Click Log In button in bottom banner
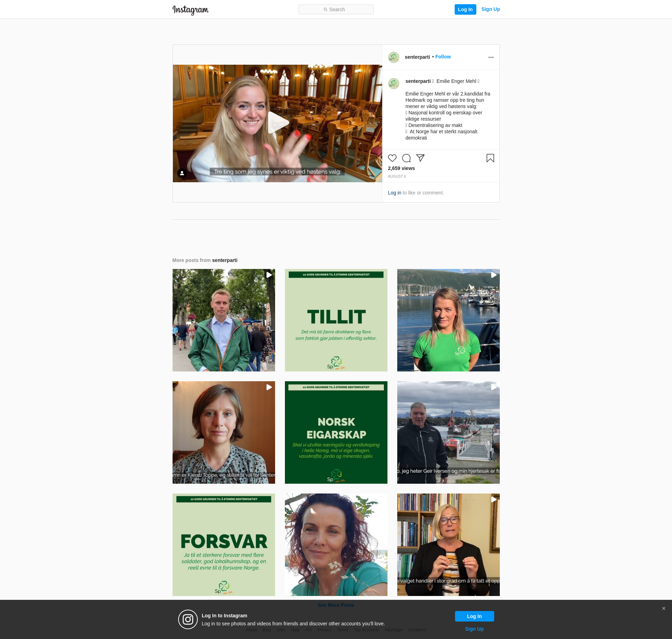This screenshot has width=672, height=639. coord(474,616)
